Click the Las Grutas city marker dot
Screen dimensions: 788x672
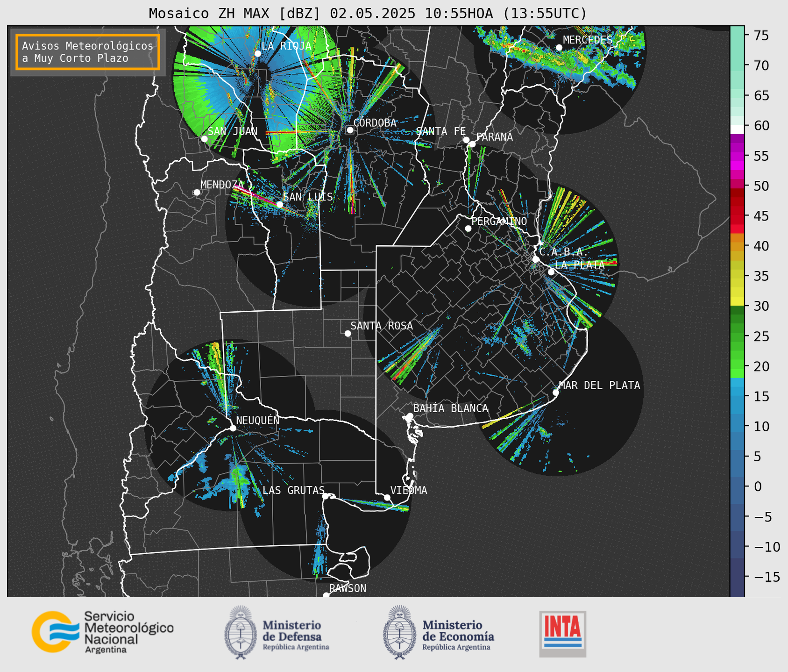pyautogui.click(x=326, y=496)
